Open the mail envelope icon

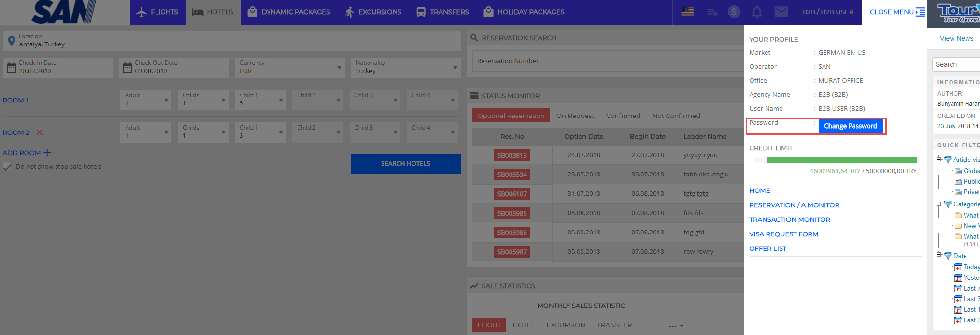(x=781, y=12)
